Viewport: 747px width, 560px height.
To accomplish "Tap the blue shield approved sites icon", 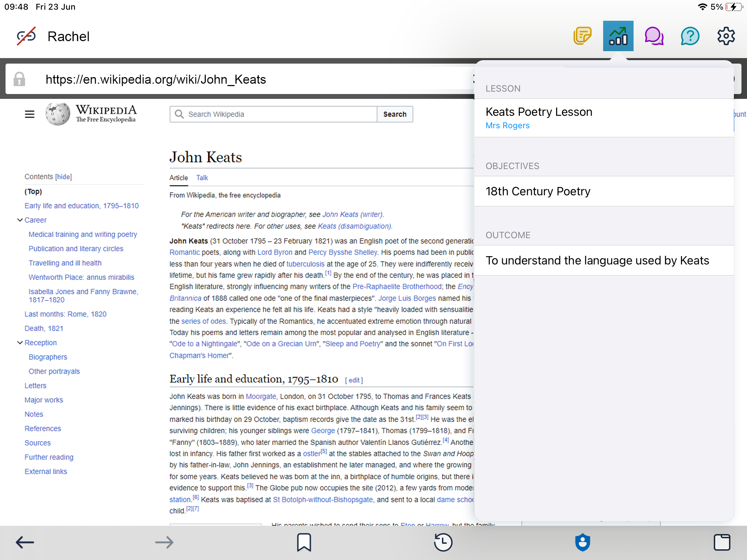I will point(583,542).
